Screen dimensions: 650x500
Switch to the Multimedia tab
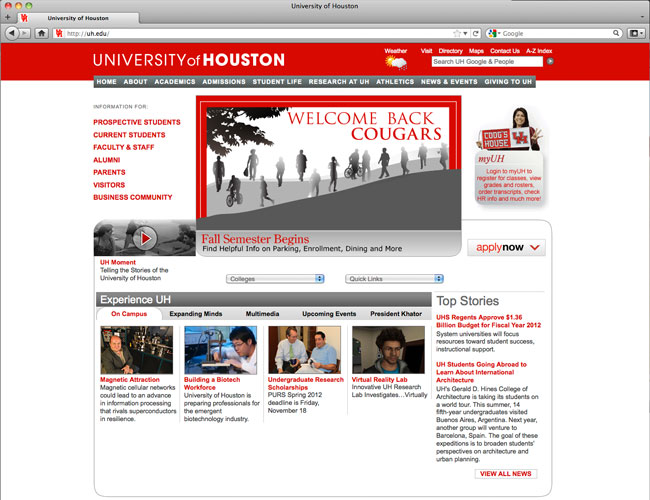pos(262,314)
